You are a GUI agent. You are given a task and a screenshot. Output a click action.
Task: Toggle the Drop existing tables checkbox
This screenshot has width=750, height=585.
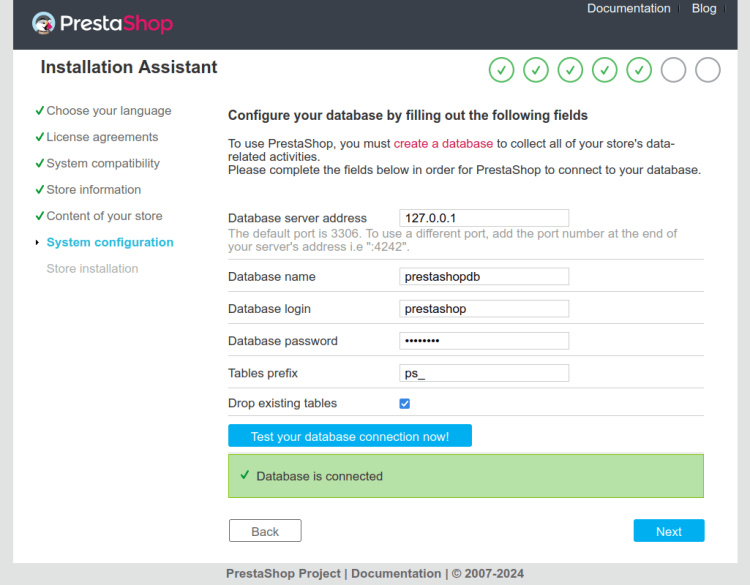point(405,404)
